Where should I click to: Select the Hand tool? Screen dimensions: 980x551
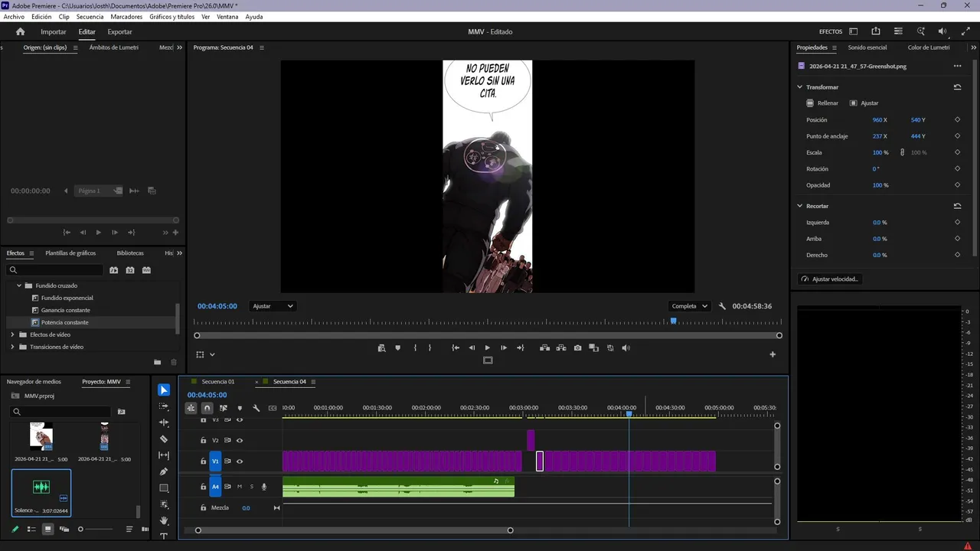click(x=164, y=520)
